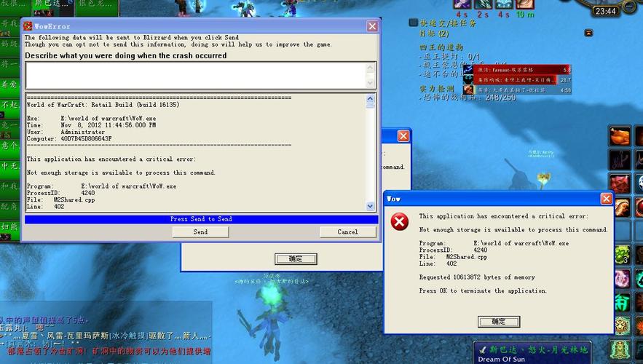643x364 pixels.
Task: Click the red timer bar showing 28.7
Action: 522,79
